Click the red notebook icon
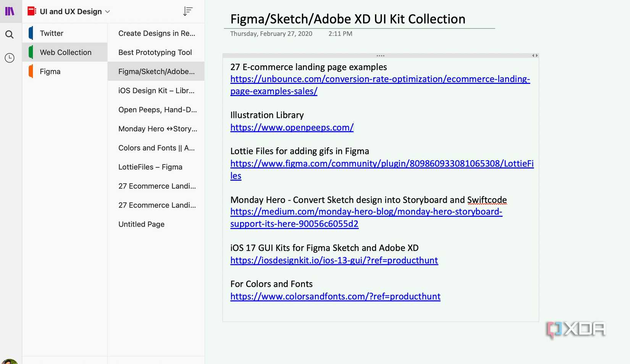 coord(32,11)
